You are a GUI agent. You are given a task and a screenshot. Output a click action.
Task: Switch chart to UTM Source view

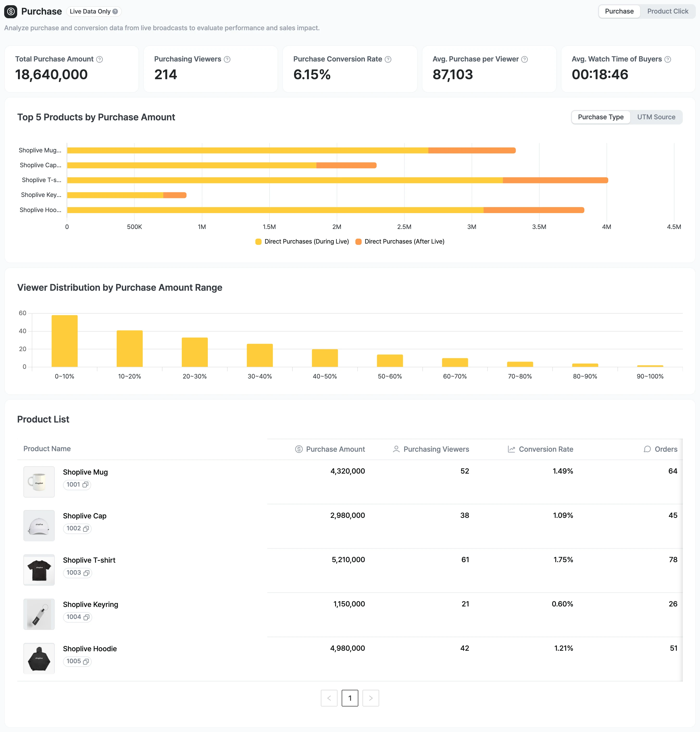pos(656,117)
